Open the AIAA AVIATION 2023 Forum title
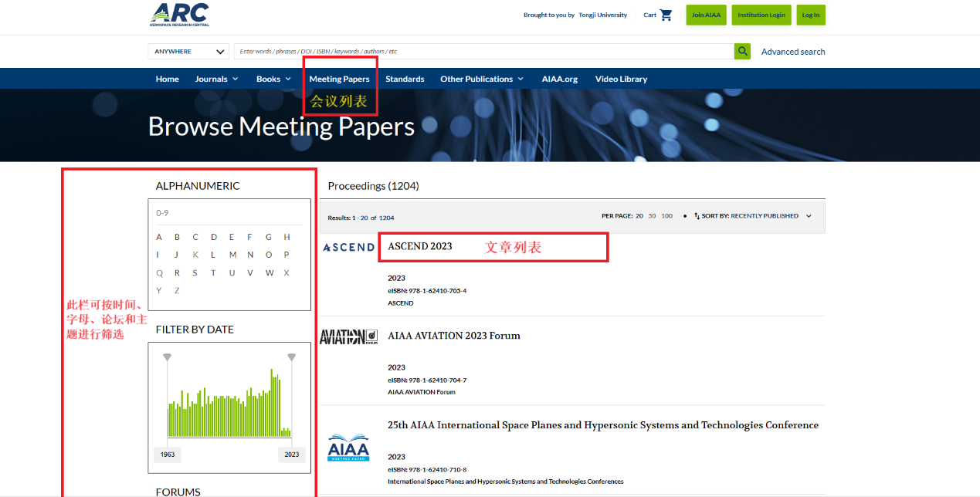Screen dimensions: 980x497 click(x=454, y=336)
